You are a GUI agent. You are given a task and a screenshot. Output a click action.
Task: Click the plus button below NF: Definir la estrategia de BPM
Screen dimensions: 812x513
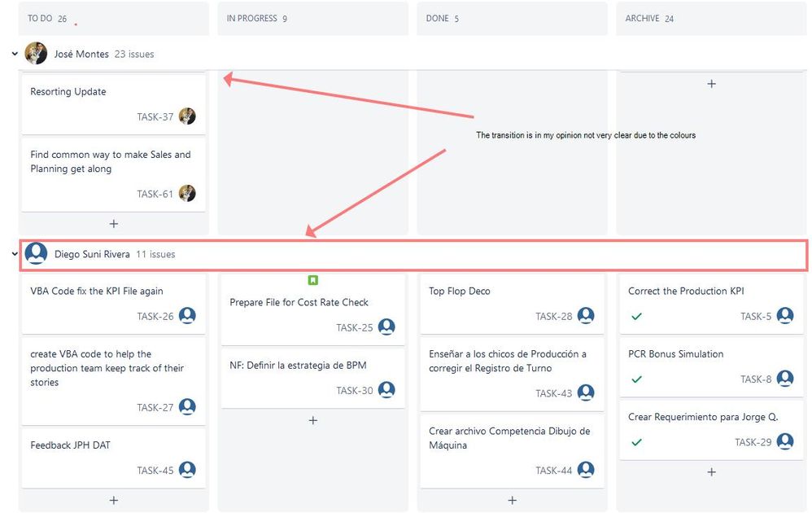312,420
